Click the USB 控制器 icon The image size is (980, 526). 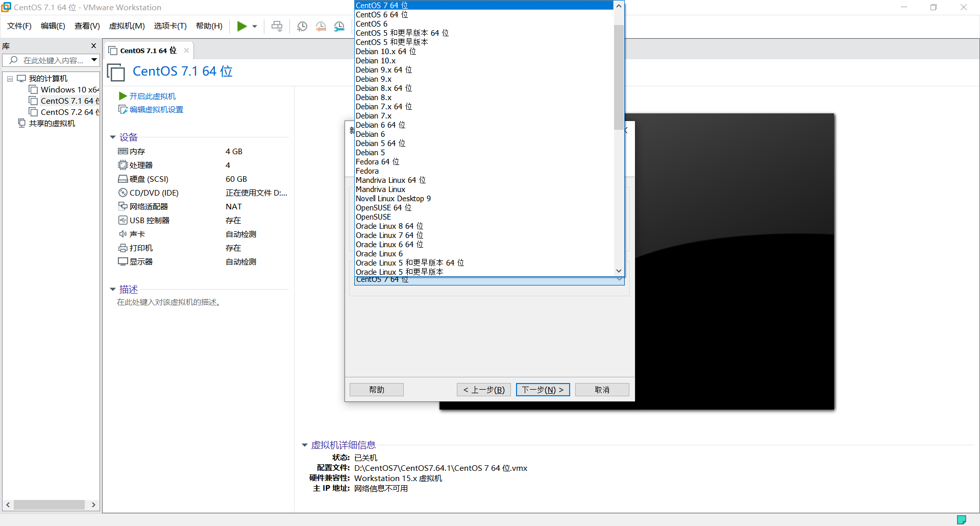[x=123, y=220]
